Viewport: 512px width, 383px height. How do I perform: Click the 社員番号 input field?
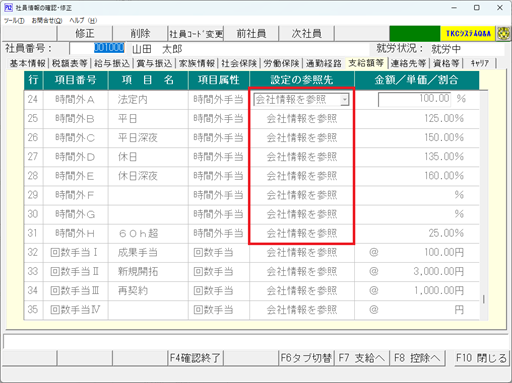(97, 48)
